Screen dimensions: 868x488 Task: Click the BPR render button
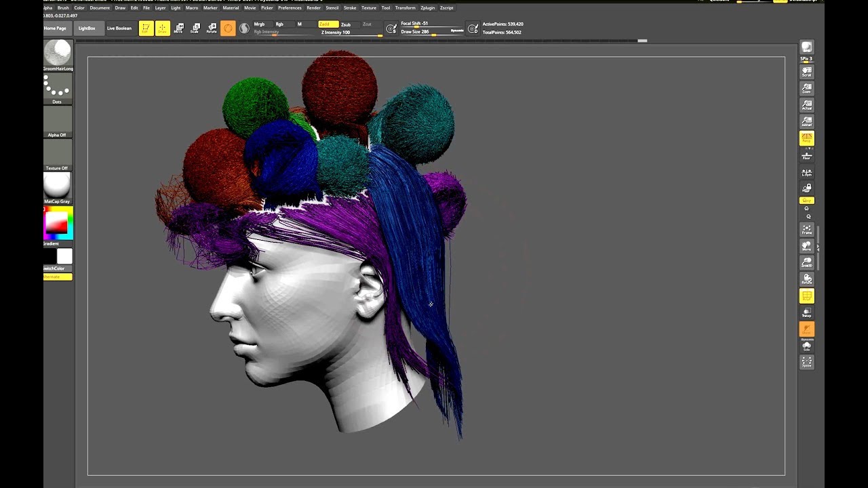click(x=806, y=47)
